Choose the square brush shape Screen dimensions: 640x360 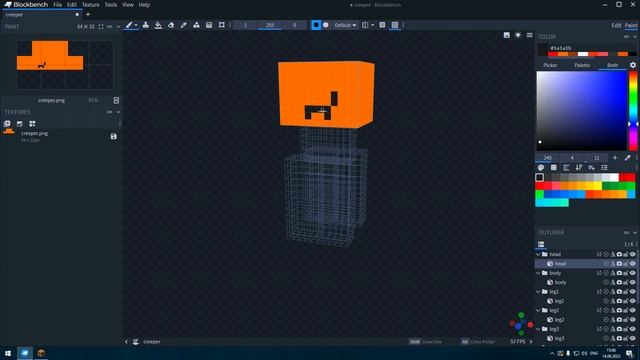pyautogui.click(x=316, y=25)
